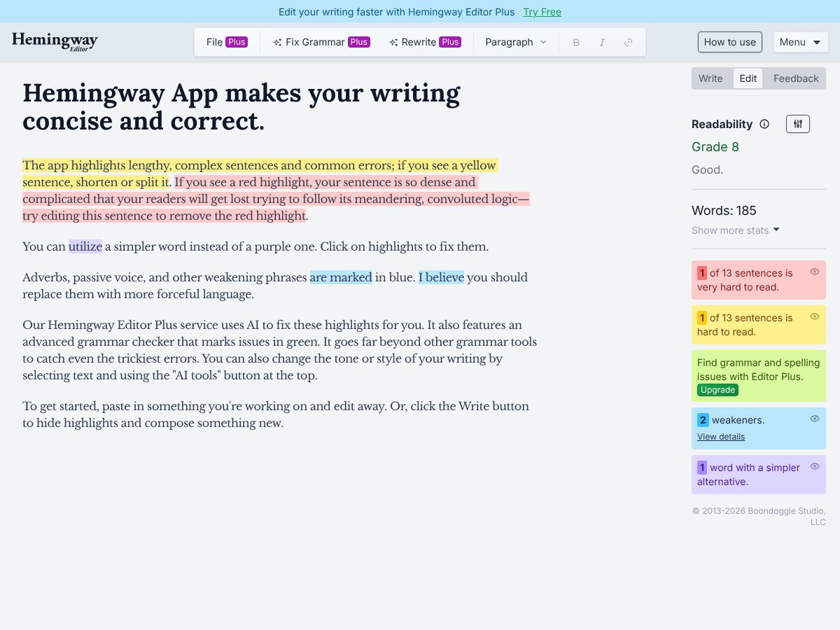Image resolution: width=840 pixels, height=630 pixels.
Task: Open the Menu dropdown
Action: click(x=801, y=42)
